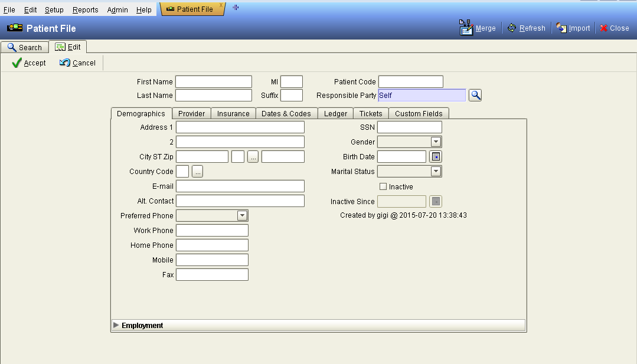Screen dimensions: 637x364
Task: Open the Reports menu
Action: coord(85,9)
